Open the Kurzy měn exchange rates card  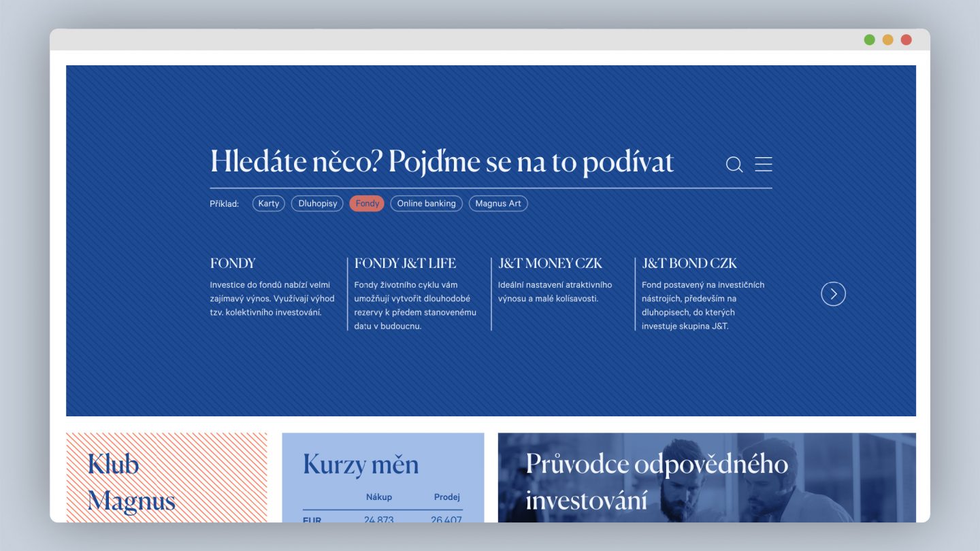click(x=361, y=465)
